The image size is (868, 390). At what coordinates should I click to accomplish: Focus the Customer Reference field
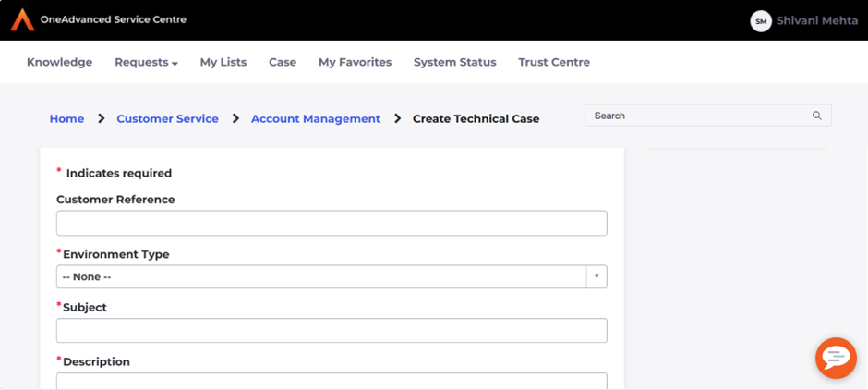click(x=332, y=223)
